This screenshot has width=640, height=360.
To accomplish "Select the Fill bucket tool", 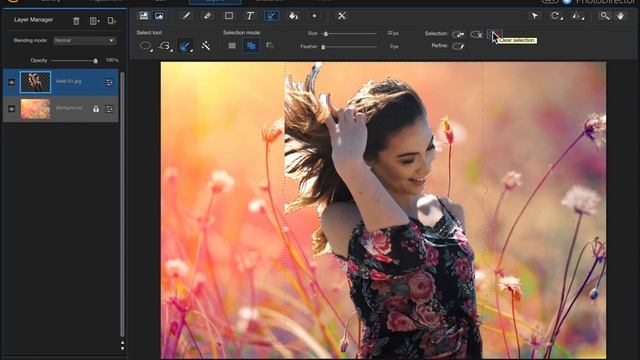I will coord(293,16).
